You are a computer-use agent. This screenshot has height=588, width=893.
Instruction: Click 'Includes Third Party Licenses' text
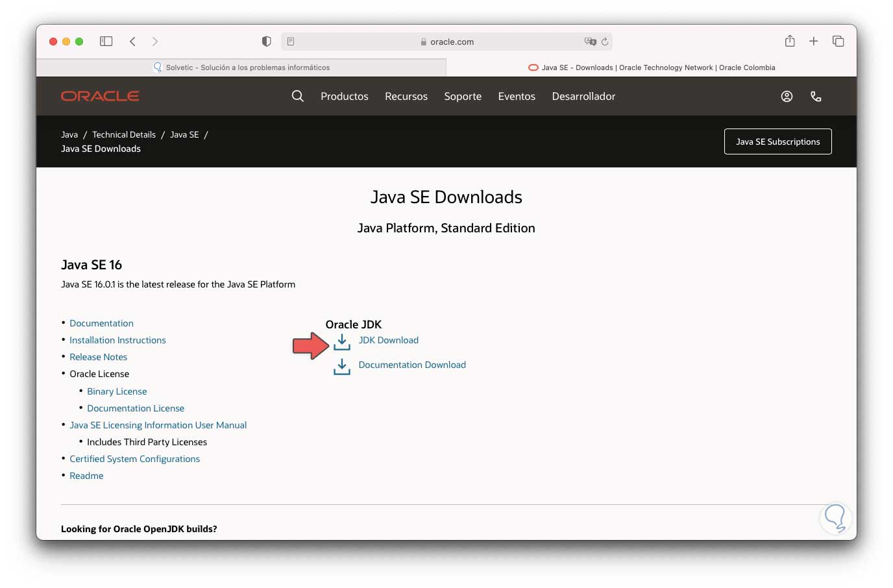pyautogui.click(x=147, y=442)
